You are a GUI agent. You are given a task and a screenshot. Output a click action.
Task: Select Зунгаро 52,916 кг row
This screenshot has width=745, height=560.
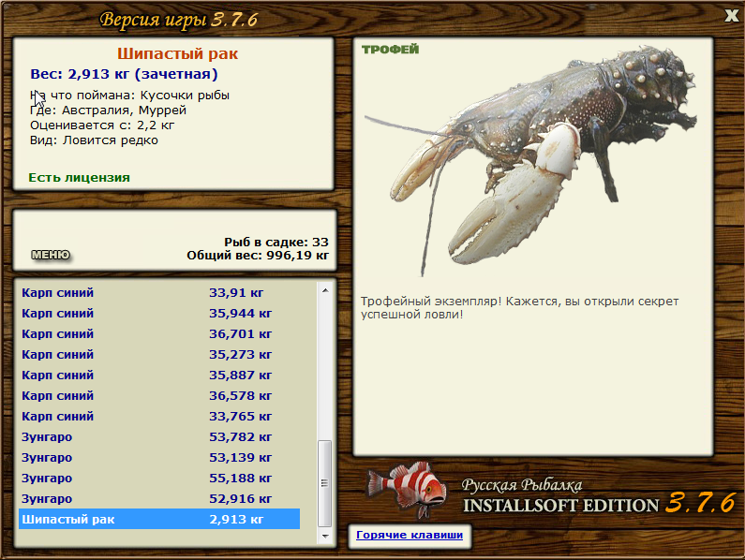point(159,499)
